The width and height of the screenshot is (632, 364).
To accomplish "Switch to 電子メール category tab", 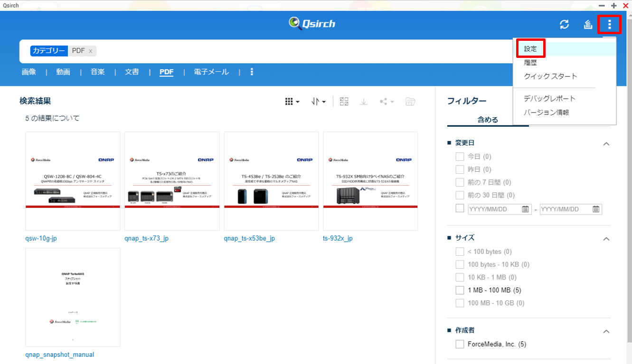I will [211, 72].
